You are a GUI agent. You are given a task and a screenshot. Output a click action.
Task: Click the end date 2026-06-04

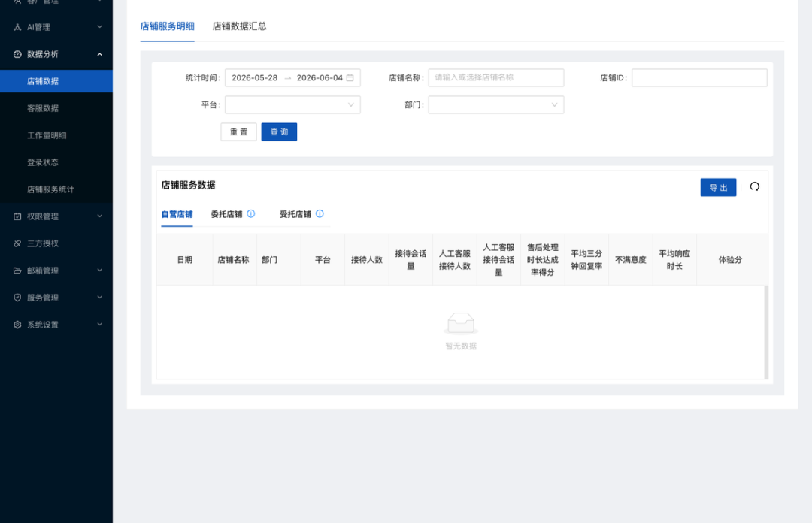pos(320,77)
